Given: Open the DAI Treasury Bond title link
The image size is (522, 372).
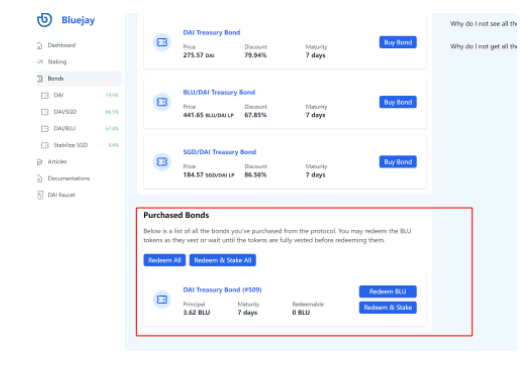Looking at the screenshot, I should pos(212,32).
